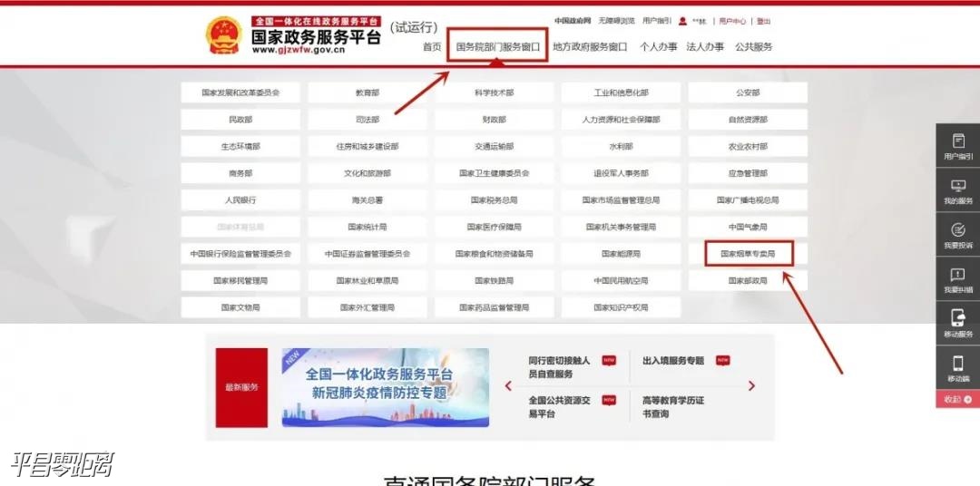Open 移动端 in the right sidebar
This screenshot has width=980, height=486.
click(957, 368)
